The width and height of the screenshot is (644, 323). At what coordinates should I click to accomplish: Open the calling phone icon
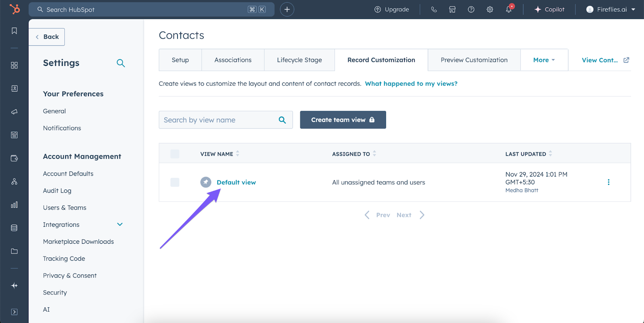click(x=434, y=10)
